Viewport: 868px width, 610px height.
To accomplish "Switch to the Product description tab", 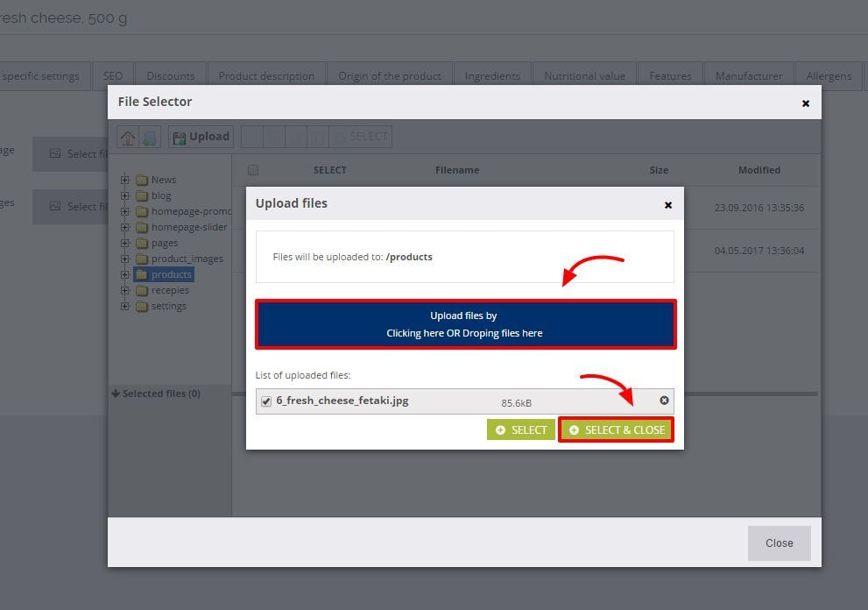I will [x=266, y=76].
